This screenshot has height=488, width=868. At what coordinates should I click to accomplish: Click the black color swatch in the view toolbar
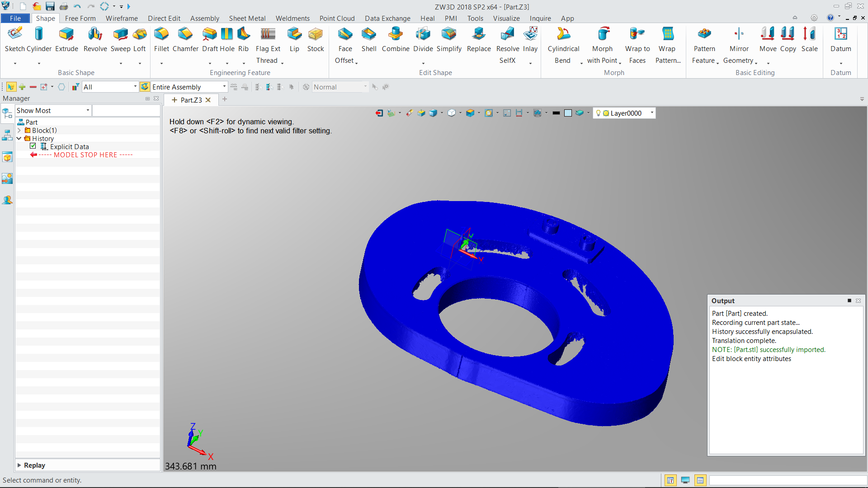556,113
